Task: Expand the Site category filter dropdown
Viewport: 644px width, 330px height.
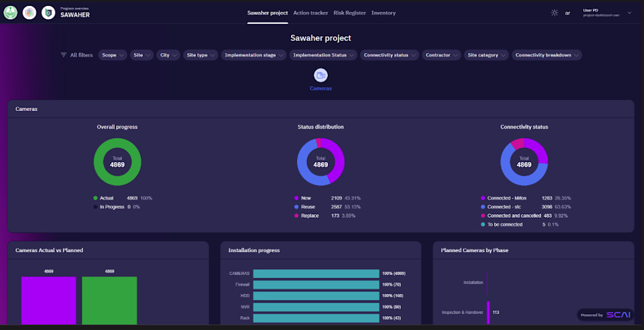Action: click(487, 55)
